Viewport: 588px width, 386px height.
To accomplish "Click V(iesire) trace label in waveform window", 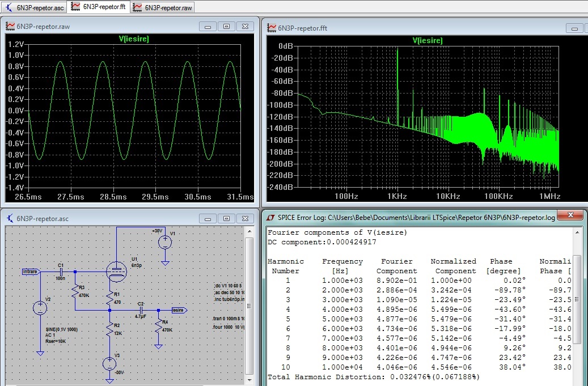I will [x=134, y=39].
